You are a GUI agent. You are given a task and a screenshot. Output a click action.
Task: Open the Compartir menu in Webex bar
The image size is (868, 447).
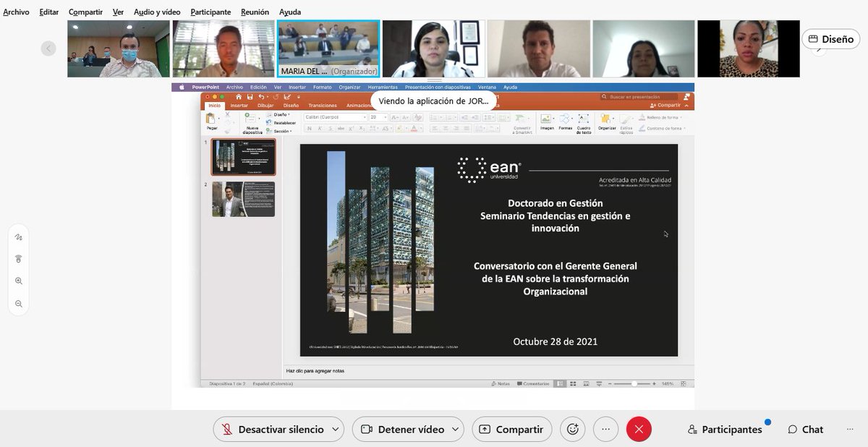tap(85, 12)
